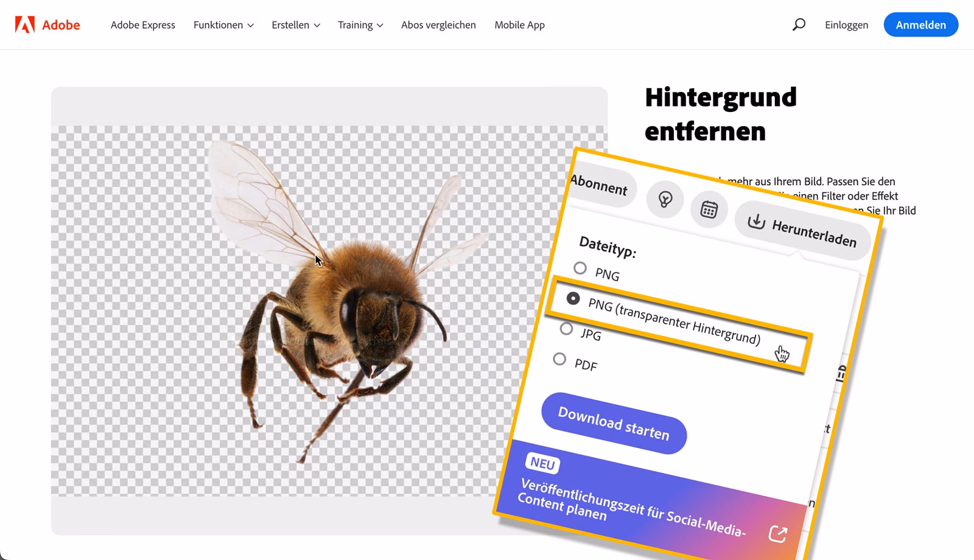Click the Einloggen link

click(846, 25)
